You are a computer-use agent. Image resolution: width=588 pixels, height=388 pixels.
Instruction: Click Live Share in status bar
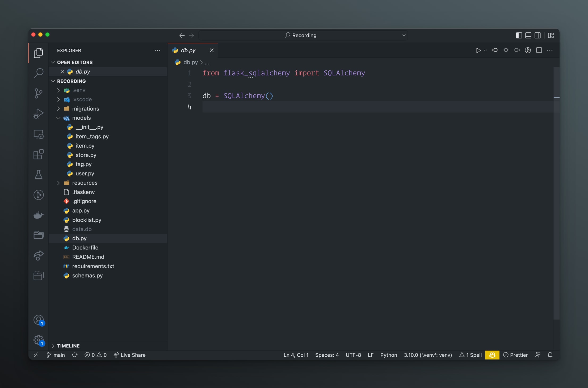(x=130, y=355)
